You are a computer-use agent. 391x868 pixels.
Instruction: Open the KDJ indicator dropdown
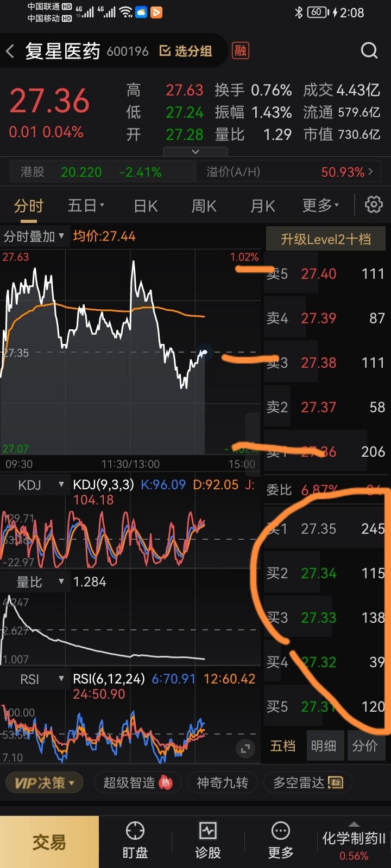click(x=35, y=485)
